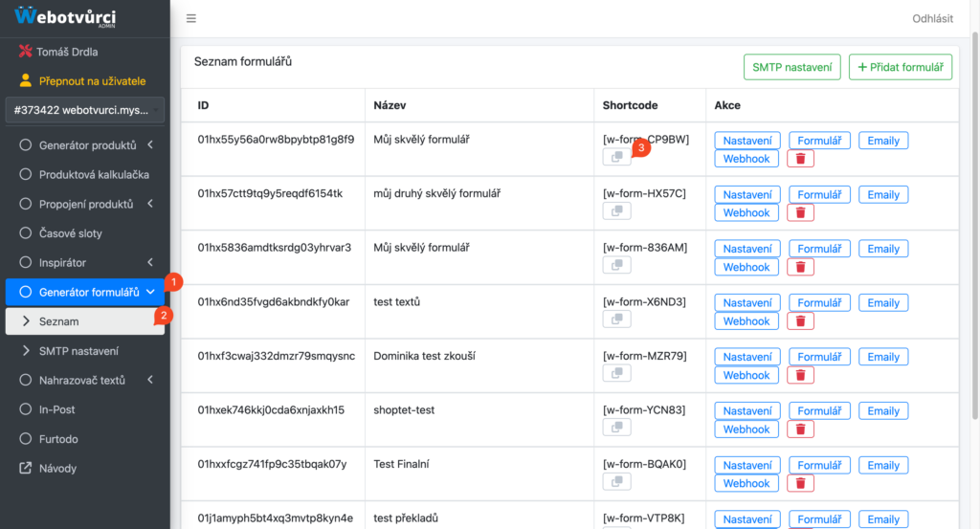Open SMTP nastavení in the sidebar

[x=85, y=351]
